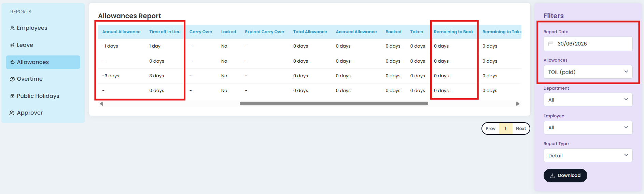Click the Next pagination button
The image size is (644, 194).
(521, 129)
